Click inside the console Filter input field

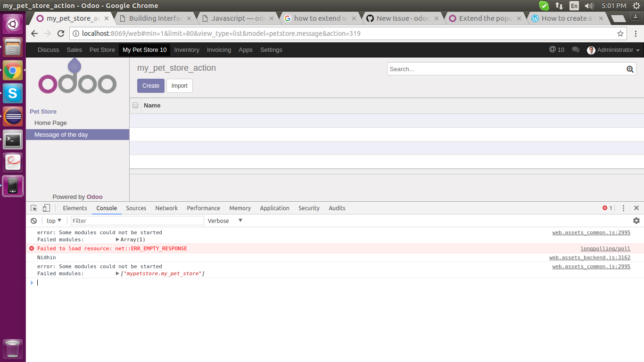[137, 221]
